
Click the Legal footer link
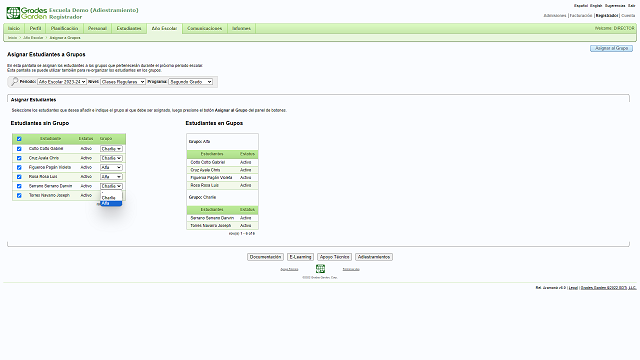[x=573, y=288]
